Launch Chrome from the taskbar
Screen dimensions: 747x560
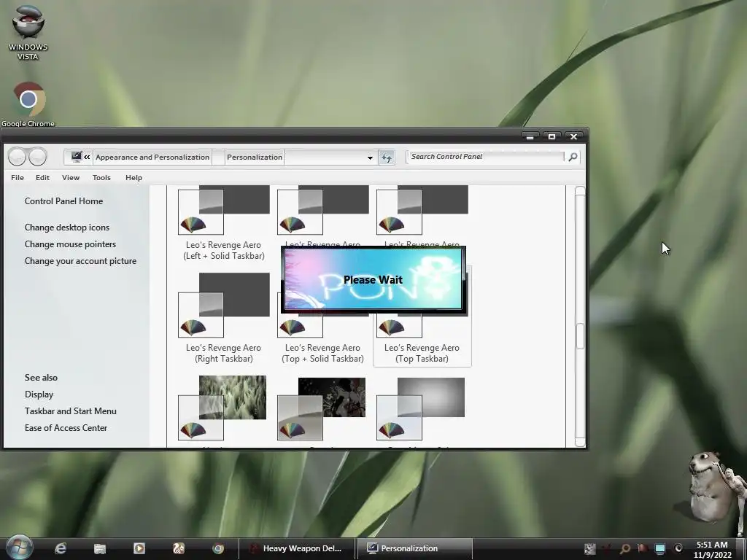click(218, 548)
